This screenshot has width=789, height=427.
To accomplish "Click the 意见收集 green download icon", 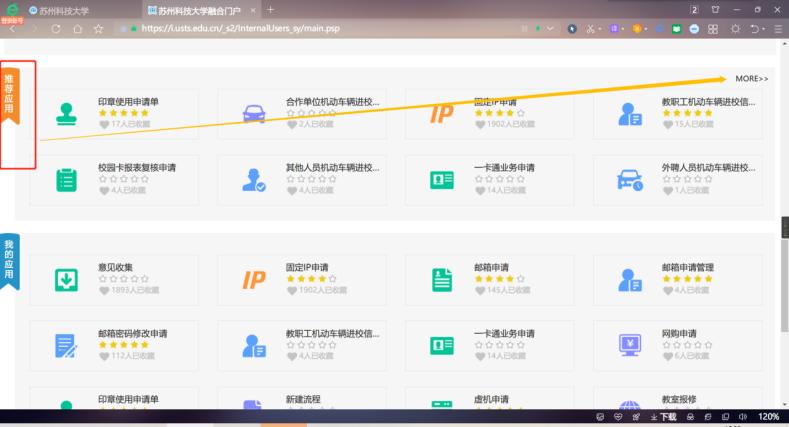I will tap(66, 280).
